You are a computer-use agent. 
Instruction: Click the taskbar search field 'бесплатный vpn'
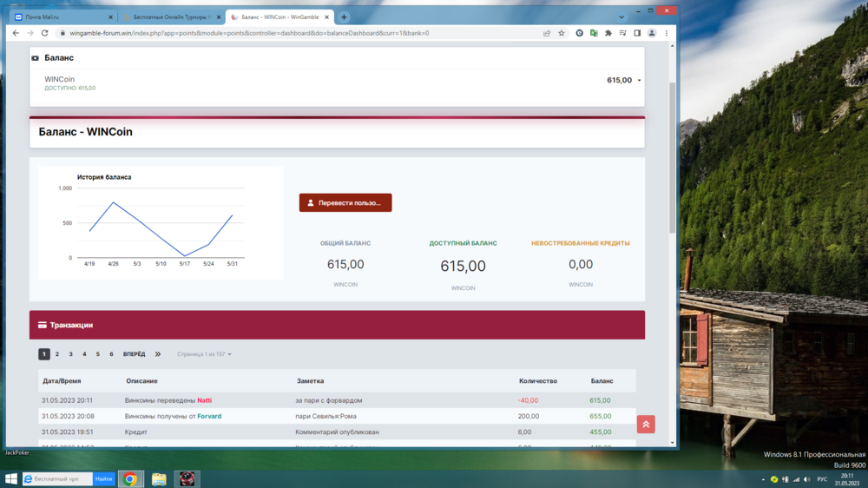pyautogui.click(x=56, y=478)
